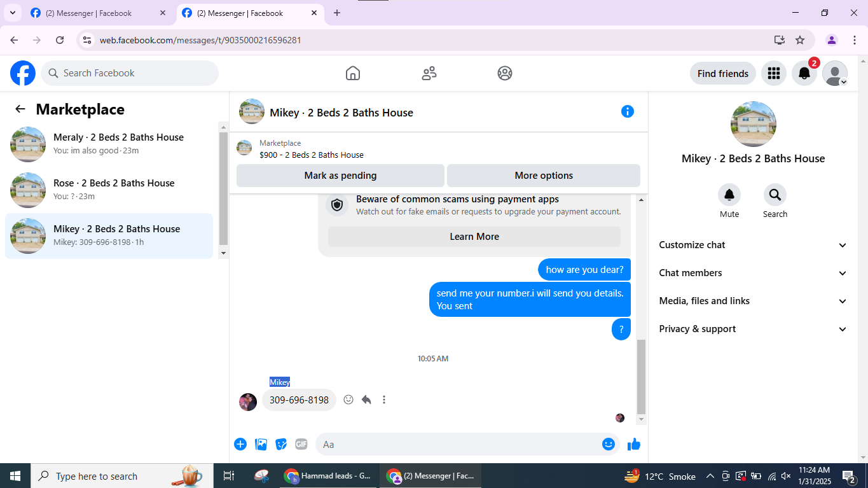
Task: Click the '309-696-8198' message bubble
Action: point(299,400)
